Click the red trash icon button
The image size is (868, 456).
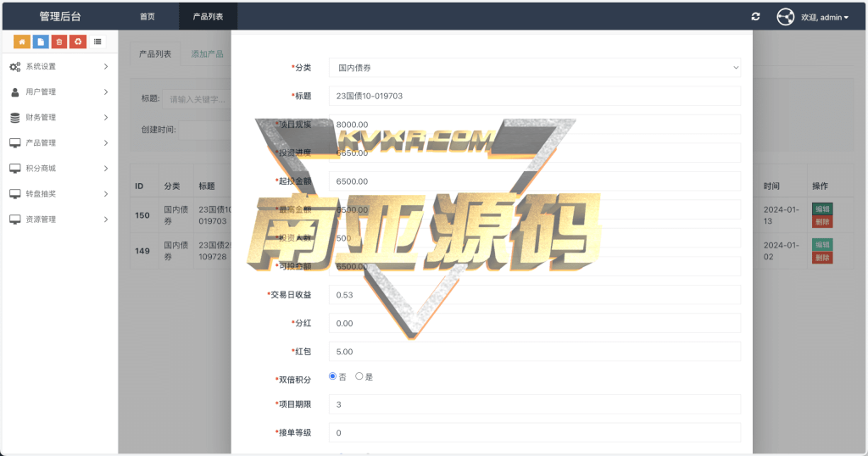pyautogui.click(x=59, y=42)
